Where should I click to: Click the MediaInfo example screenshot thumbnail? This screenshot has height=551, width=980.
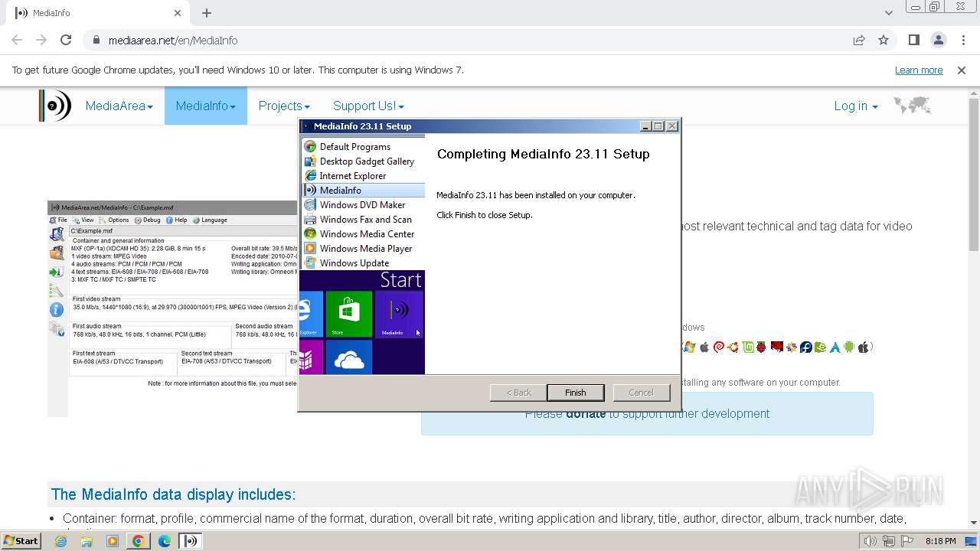coord(172,308)
